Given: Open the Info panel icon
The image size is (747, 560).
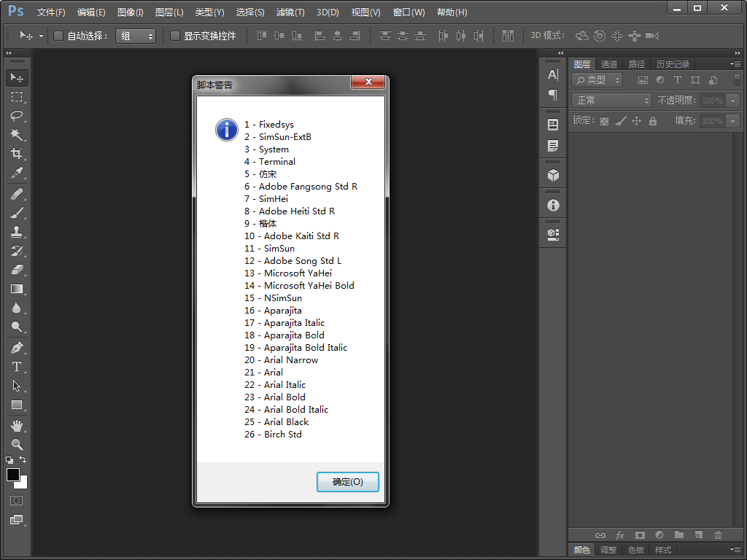Looking at the screenshot, I should [x=553, y=205].
